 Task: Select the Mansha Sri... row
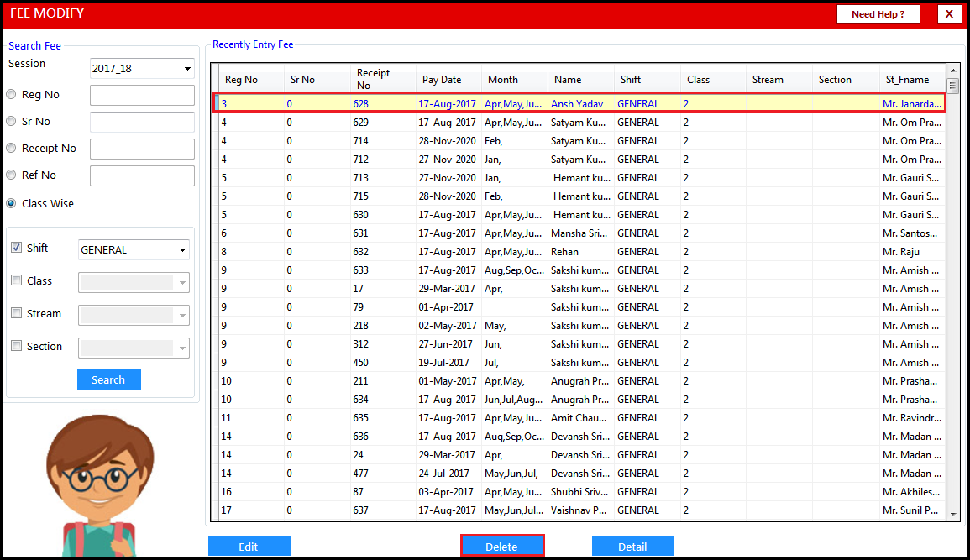tap(579, 233)
